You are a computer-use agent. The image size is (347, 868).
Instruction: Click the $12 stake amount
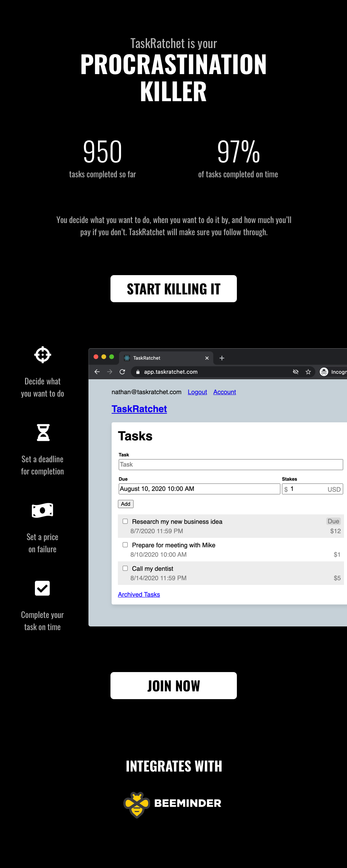point(335,531)
